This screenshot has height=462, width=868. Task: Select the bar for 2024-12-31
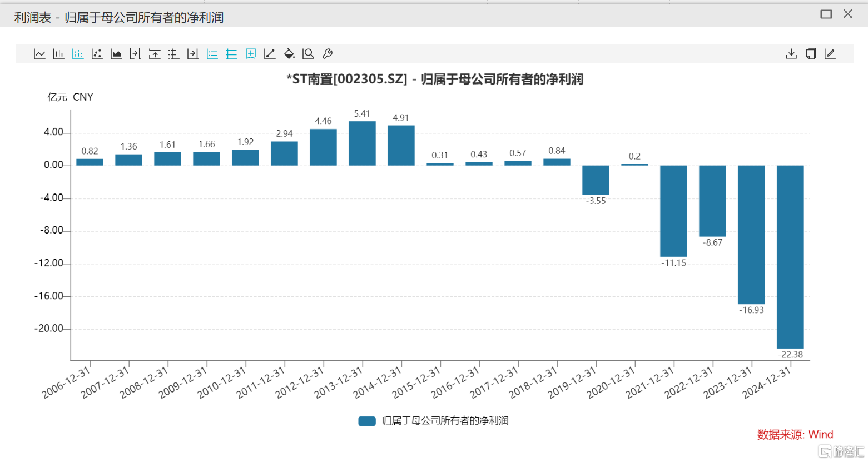(x=790, y=257)
